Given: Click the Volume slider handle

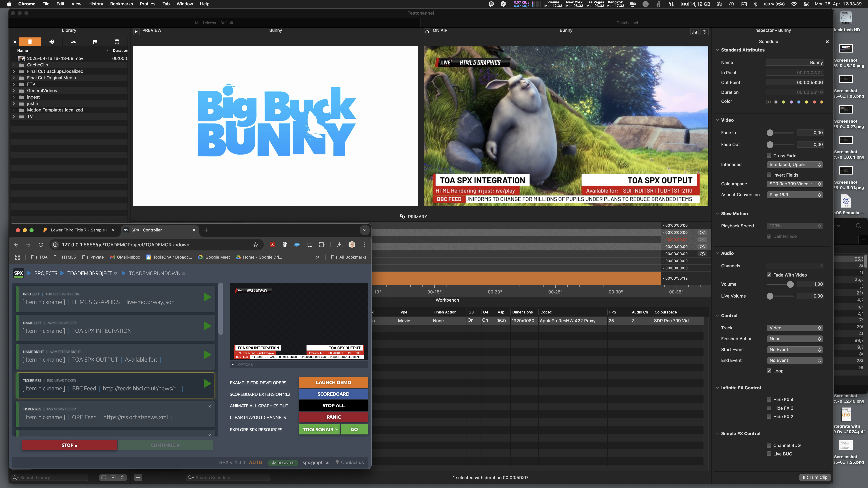Looking at the screenshot, I should tap(790, 284).
